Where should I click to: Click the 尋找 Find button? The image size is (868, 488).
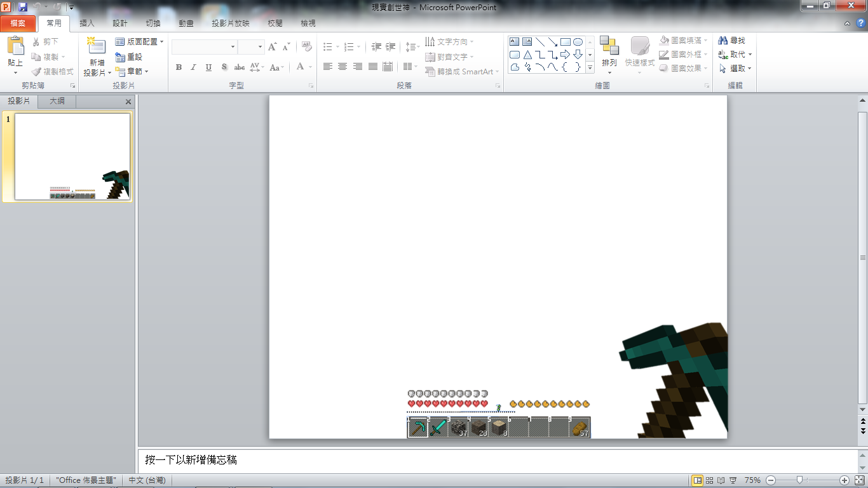click(731, 41)
